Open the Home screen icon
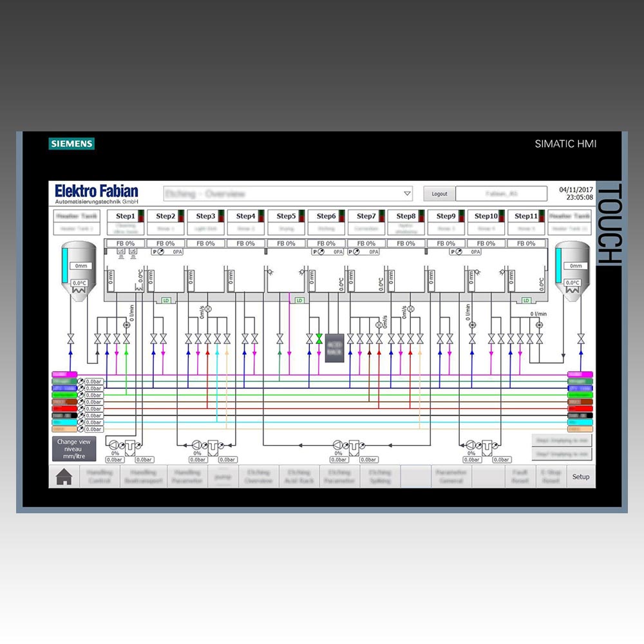 [x=64, y=477]
